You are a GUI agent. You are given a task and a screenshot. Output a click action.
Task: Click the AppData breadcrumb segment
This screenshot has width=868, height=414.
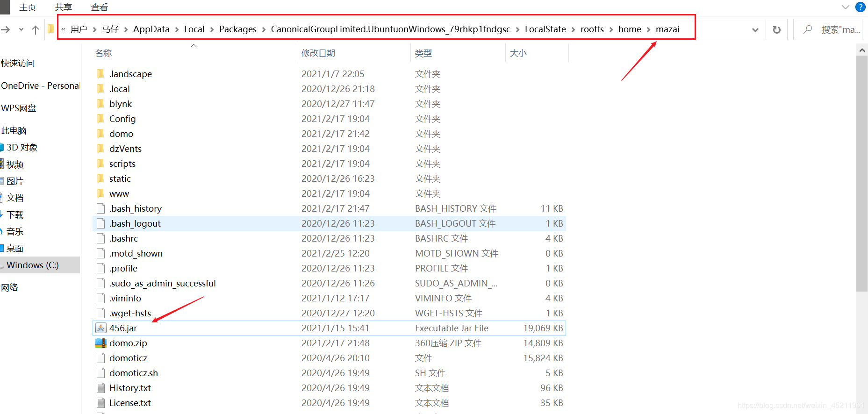click(151, 29)
